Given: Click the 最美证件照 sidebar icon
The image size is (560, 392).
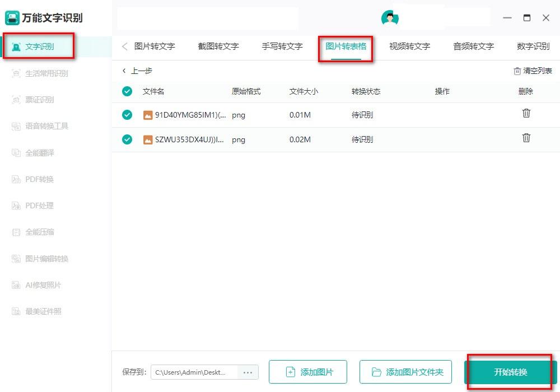Looking at the screenshot, I should (x=16, y=311).
